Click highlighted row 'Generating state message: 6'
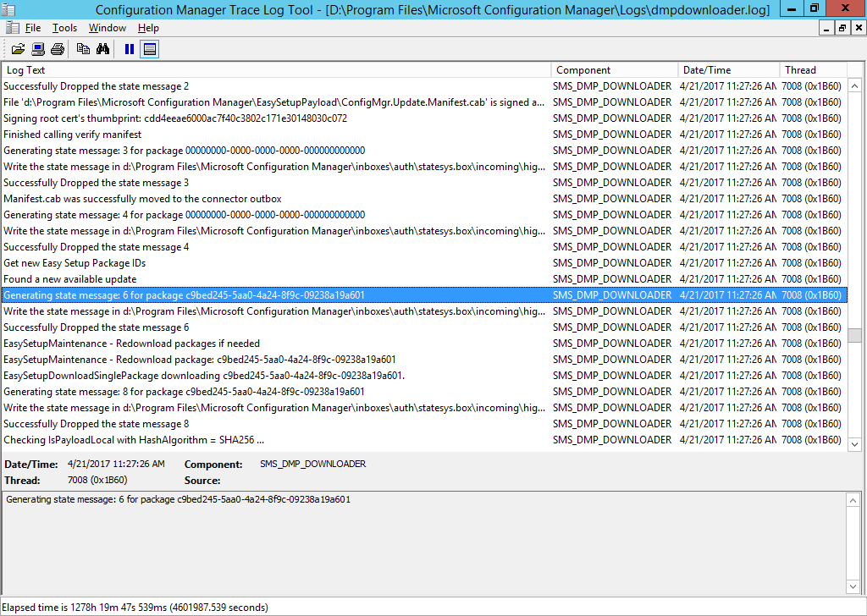The image size is (867, 616). pyautogui.click(x=424, y=295)
